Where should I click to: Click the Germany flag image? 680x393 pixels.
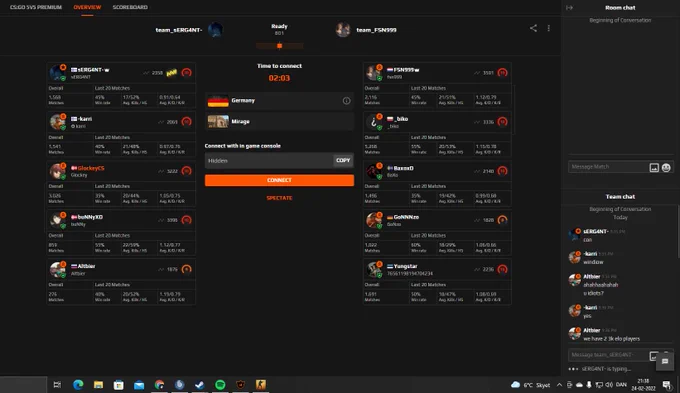pyautogui.click(x=218, y=101)
